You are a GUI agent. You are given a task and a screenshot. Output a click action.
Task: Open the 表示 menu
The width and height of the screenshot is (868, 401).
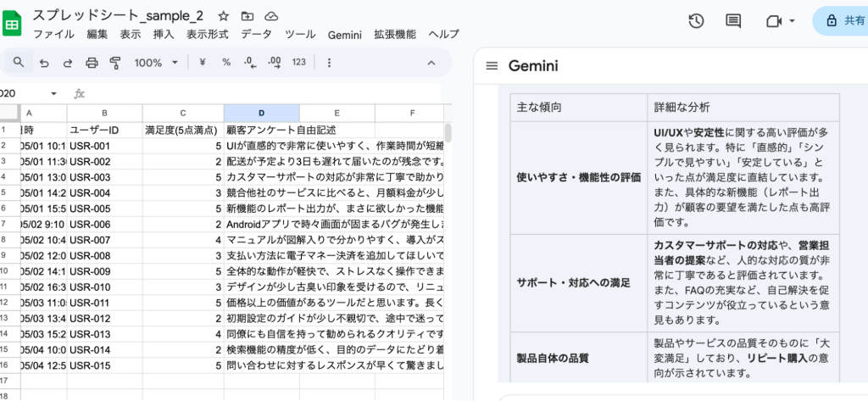131,35
